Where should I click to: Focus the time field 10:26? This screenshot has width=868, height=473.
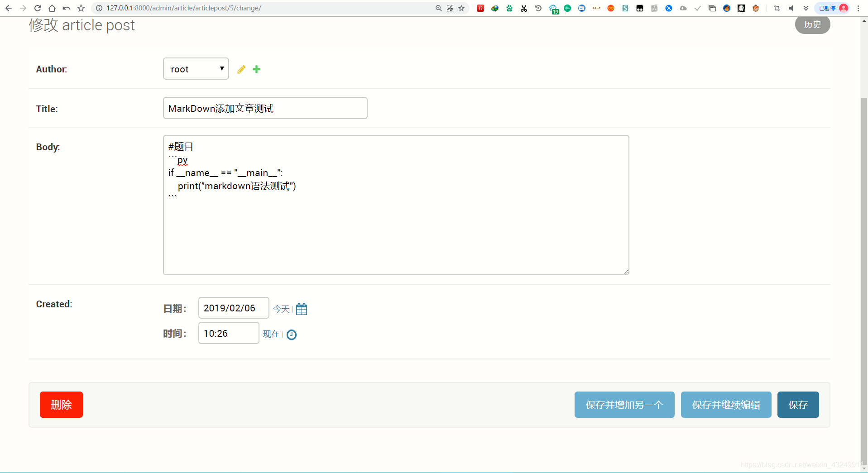pyautogui.click(x=229, y=333)
